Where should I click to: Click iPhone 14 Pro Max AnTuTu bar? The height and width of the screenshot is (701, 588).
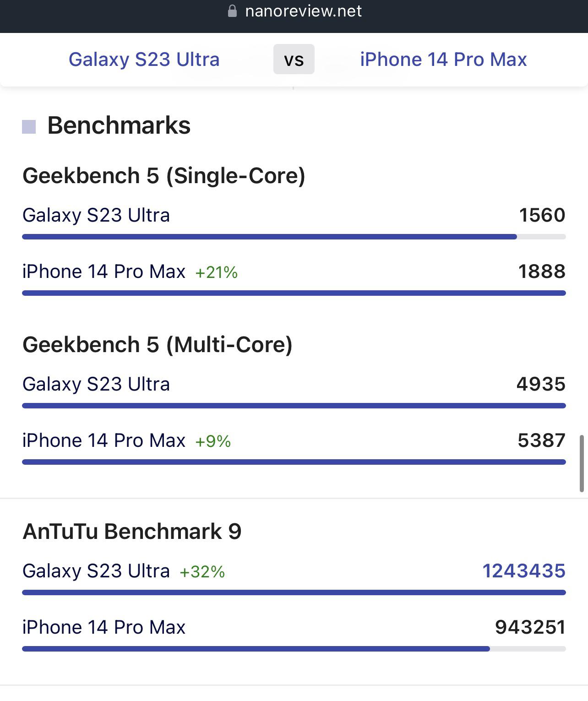[256, 649]
